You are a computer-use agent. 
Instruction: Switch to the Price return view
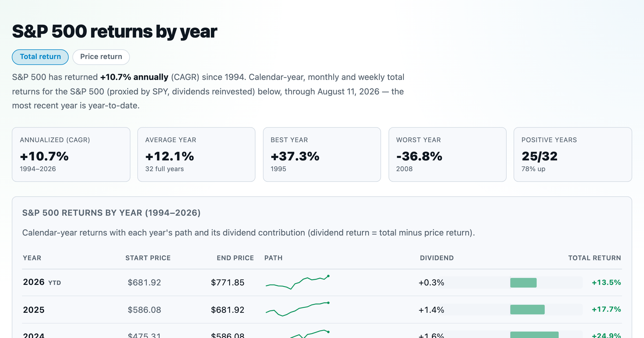(x=101, y=57)
